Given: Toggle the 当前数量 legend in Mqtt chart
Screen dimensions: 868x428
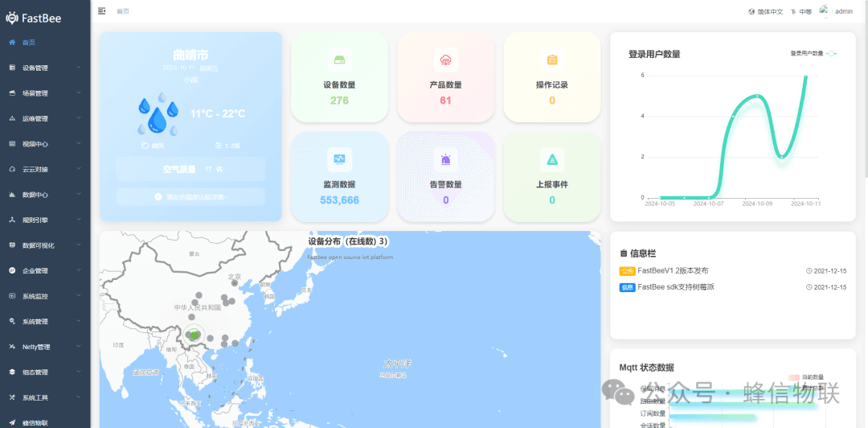Looking at the screenshot, I should click(x=806, y=377).
